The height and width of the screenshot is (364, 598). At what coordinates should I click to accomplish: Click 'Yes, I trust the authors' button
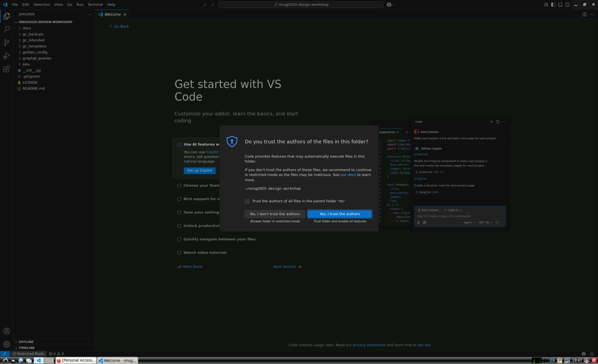[x=339, y=214]
